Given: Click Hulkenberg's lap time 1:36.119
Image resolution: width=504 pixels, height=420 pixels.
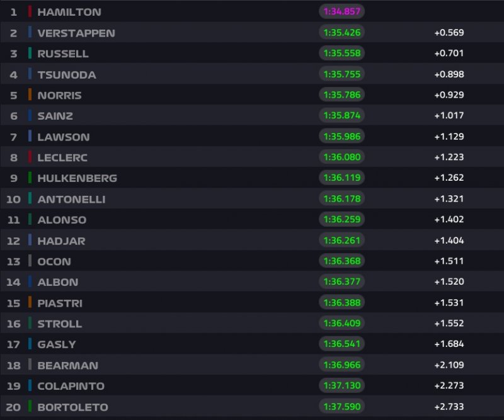Looking at the screenshot, I should tap(342, 178).
